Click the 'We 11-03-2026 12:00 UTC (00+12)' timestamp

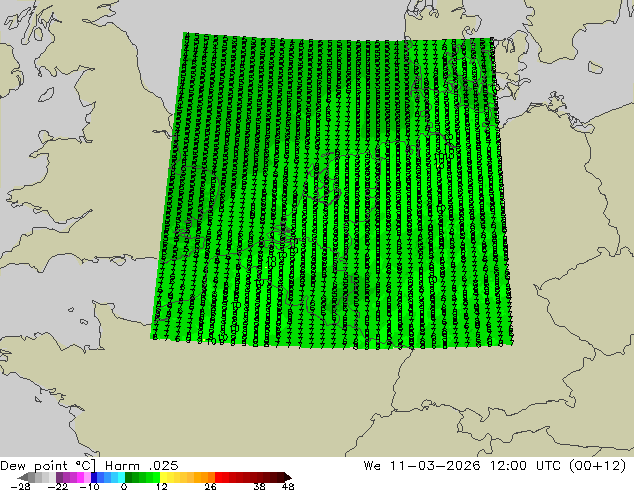point(495,466)
